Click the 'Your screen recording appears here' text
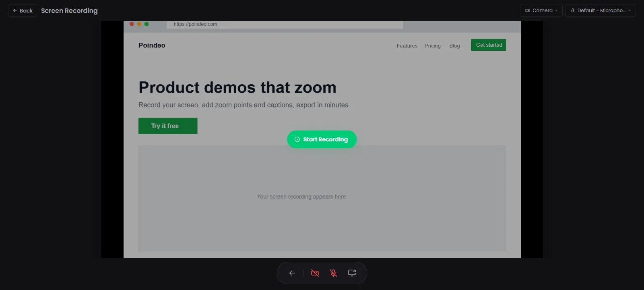The height and width of the screenshot is (290, 644). (x=301, y=197)
